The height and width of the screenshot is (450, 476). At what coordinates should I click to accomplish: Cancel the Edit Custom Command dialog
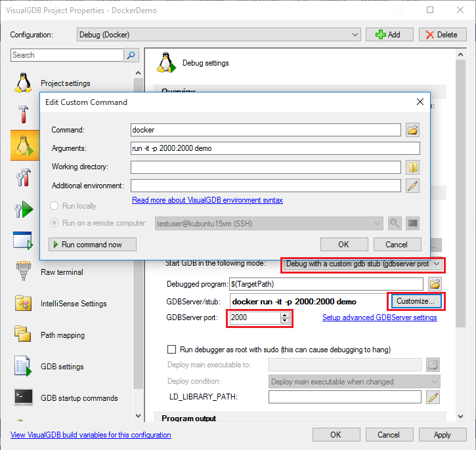[397, 245]
